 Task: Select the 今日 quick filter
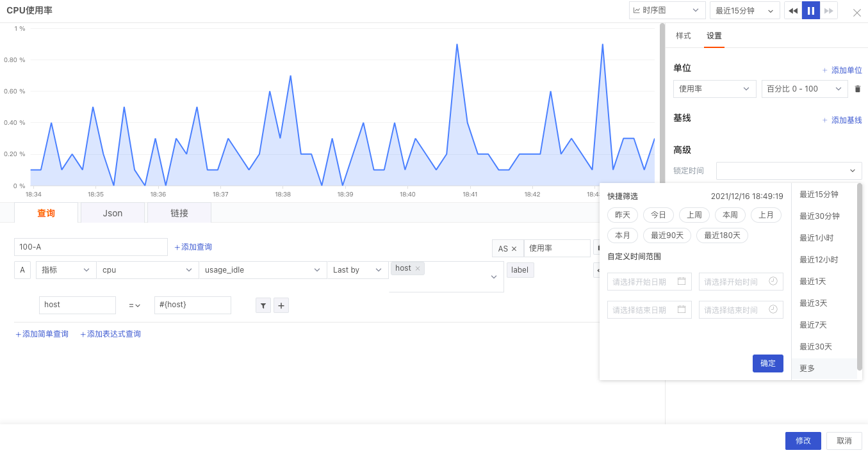[x=659, y=215]
